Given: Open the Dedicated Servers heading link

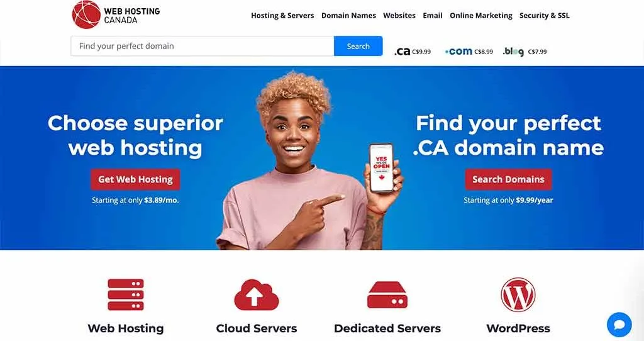Looking at the screenshot, I should click(x=387, y=328).
